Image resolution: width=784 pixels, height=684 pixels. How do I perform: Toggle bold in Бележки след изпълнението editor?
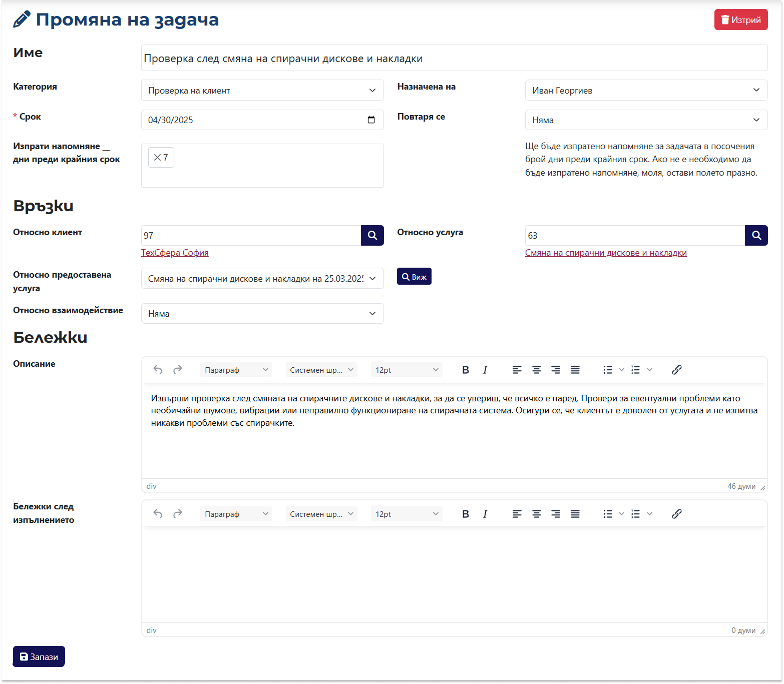click(x=466, y=514)
